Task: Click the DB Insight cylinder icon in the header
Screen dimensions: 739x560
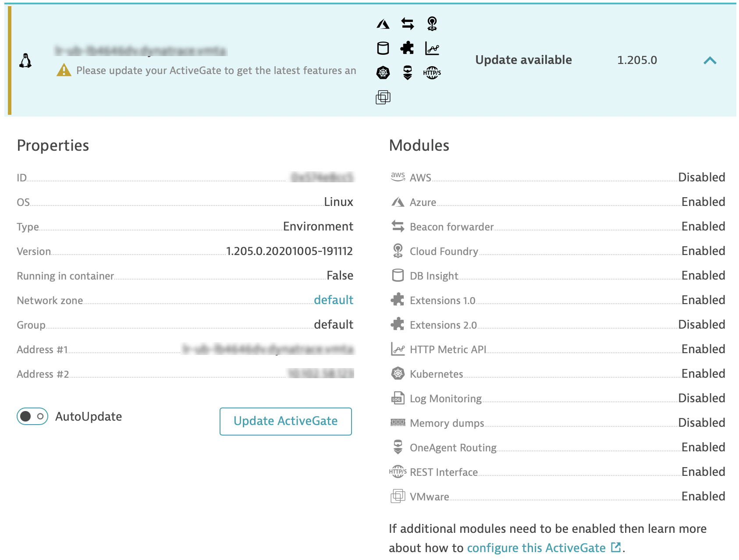Action: click(x=383, y=48)
